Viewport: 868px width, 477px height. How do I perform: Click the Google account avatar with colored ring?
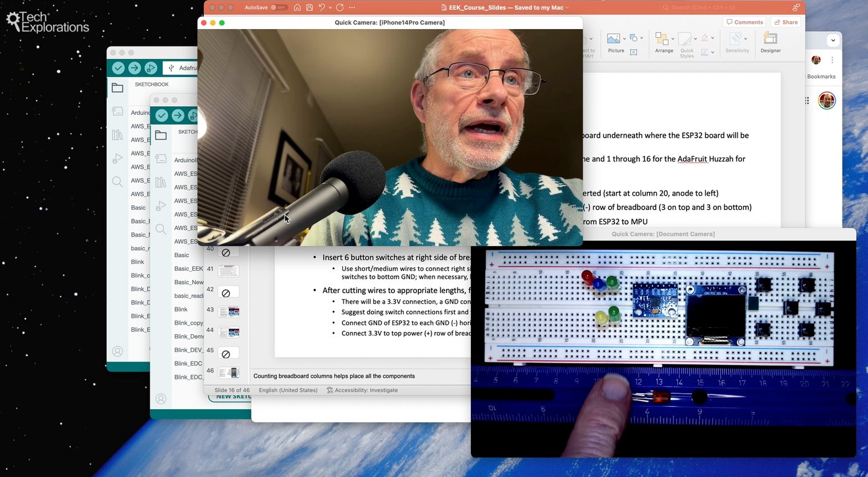pos(826,101)
